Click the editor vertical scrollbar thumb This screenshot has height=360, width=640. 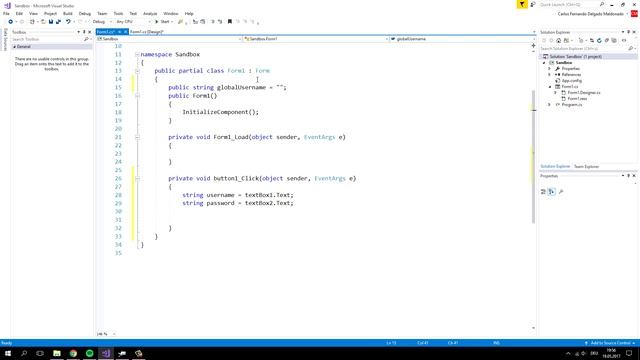[x=533, y=157]
